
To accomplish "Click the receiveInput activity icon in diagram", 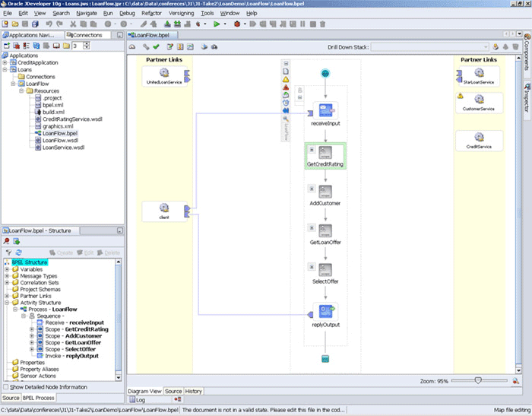I will coord(325,110).
